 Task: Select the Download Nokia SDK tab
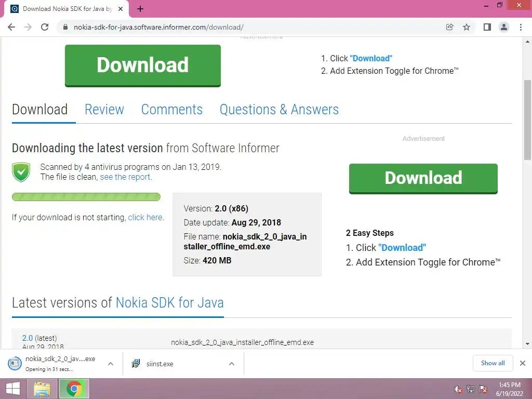coord(66,9)
